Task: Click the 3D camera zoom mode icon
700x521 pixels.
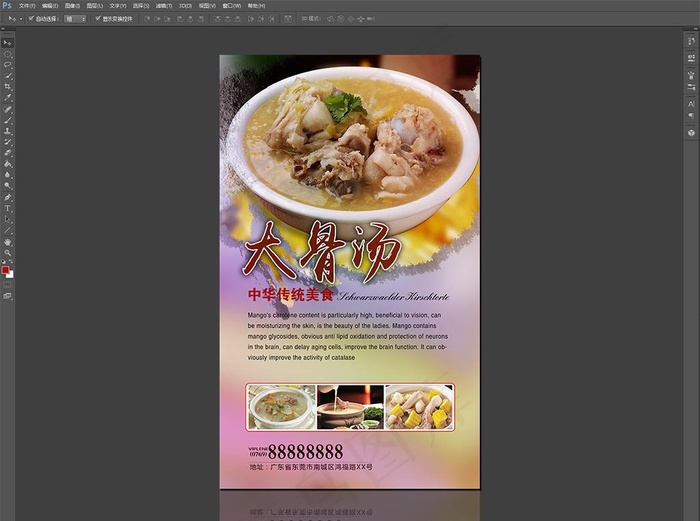Action: (x=371, y=19)
